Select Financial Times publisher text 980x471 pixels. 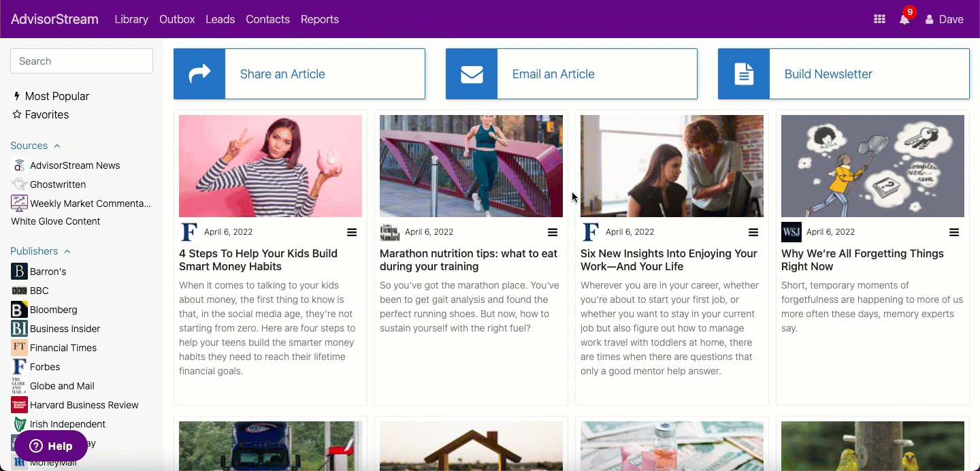[x=63, y=348]
